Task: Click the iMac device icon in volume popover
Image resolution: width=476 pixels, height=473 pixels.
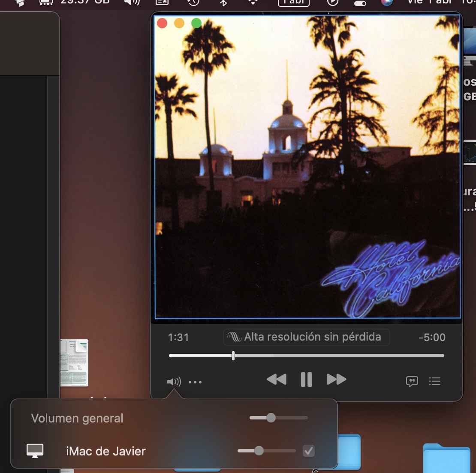Action: click(35, 451)
